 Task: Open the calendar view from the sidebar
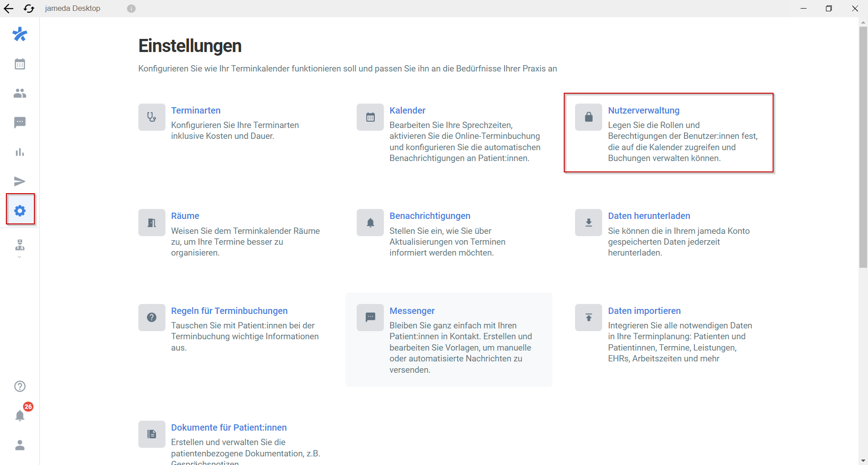tap(20, 64)
